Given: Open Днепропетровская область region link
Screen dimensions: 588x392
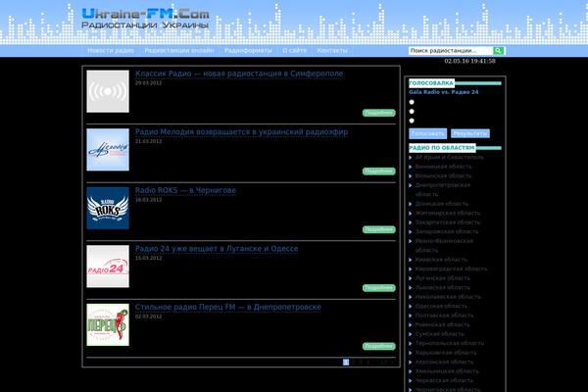Looking at the screenshot, I should click(x=443, y=190).
